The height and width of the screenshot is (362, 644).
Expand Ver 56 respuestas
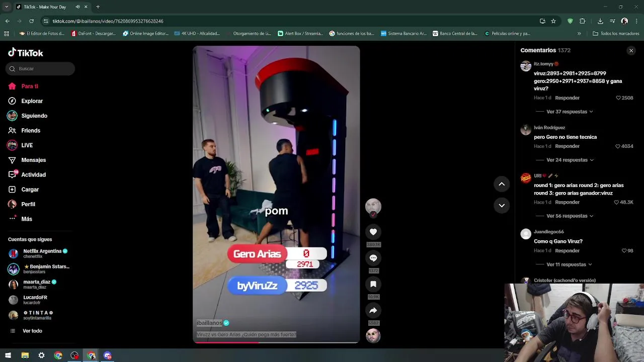coord(570,216)
